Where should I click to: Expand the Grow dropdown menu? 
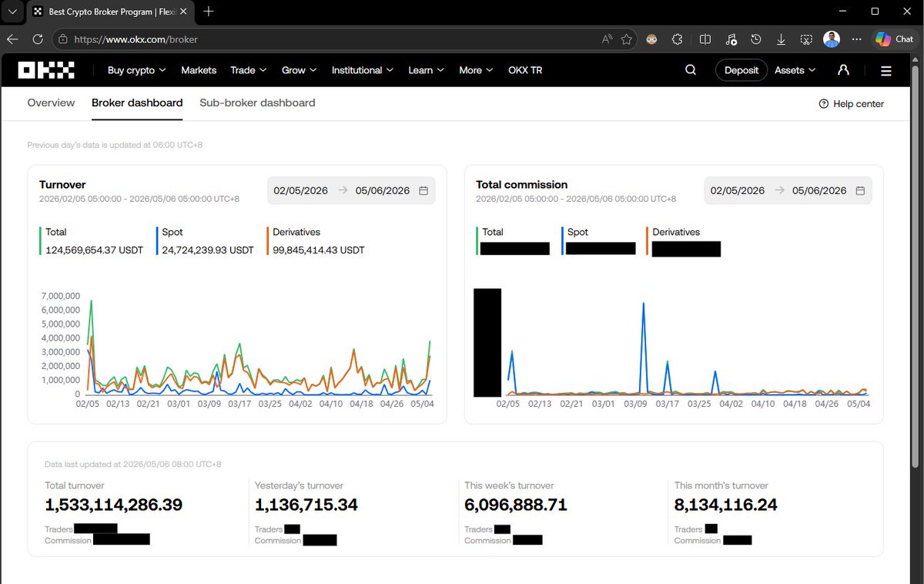(300, 70)
